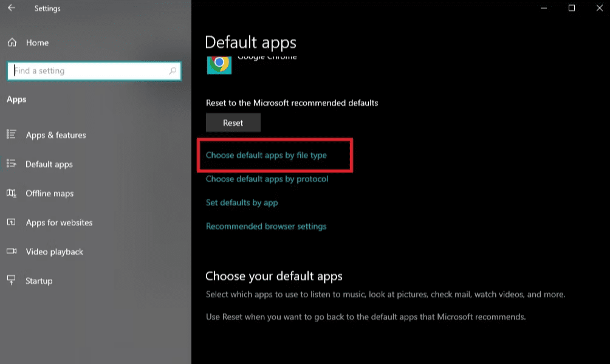
Task: Click the search magnifier in the setting box
Action: click(172, 70)
